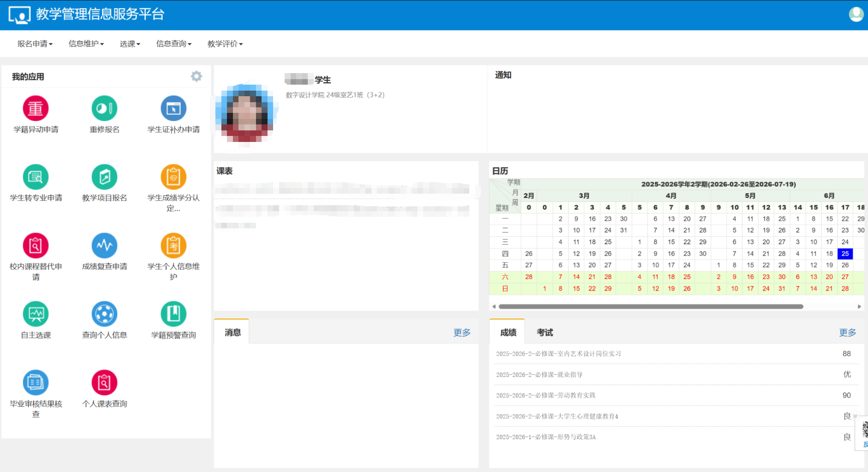The image size is (868, 472).
Task: Launch the 自主选课 icon
Action: 35,314
